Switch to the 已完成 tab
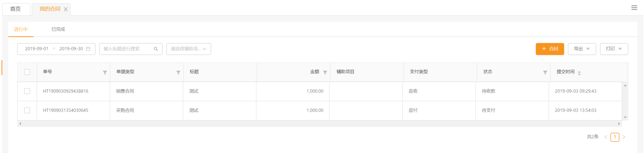This screenshot has width=644, height=153. coord(58,29)
